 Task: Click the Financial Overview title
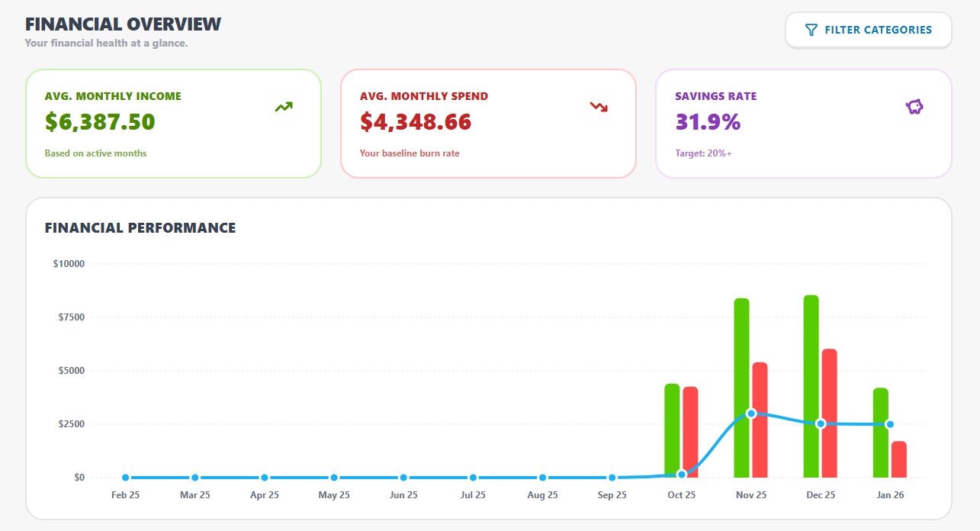pos(122,23)
